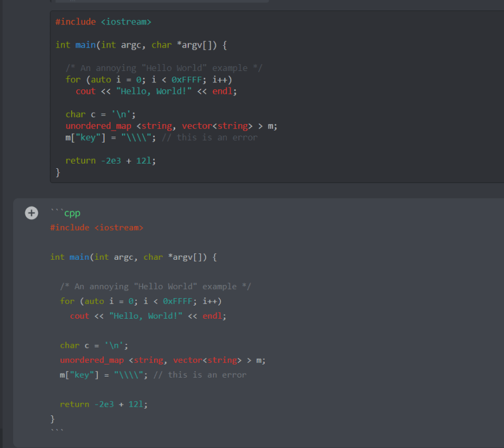
Task: Click m["key"] assignment in message input
Action: click(x=104, y=375)
